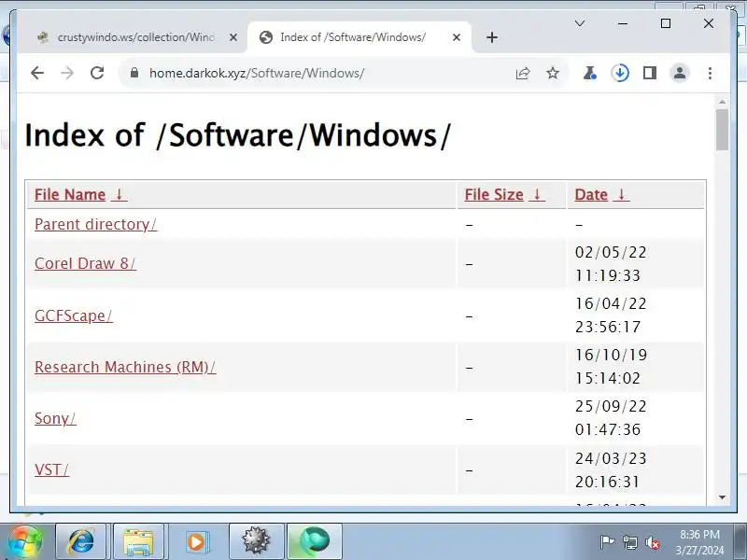Go to the Parent directory
Screen dimensions: 747x560
tap(96, 224)
